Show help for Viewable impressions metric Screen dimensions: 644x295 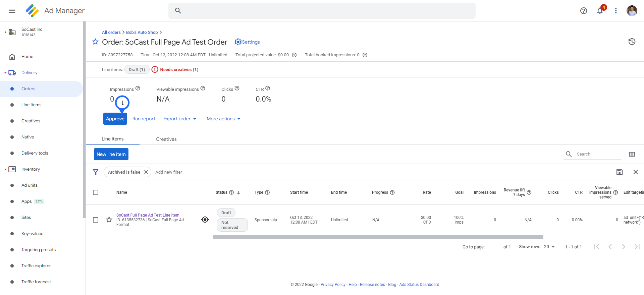[203, 88]
